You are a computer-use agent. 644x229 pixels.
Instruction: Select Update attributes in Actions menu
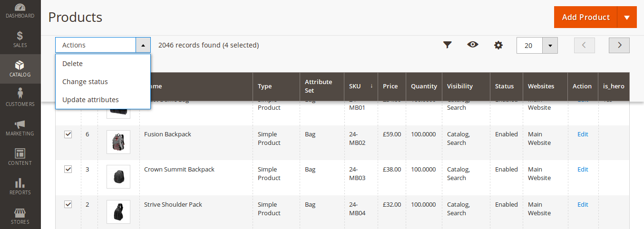pos(90,100)
